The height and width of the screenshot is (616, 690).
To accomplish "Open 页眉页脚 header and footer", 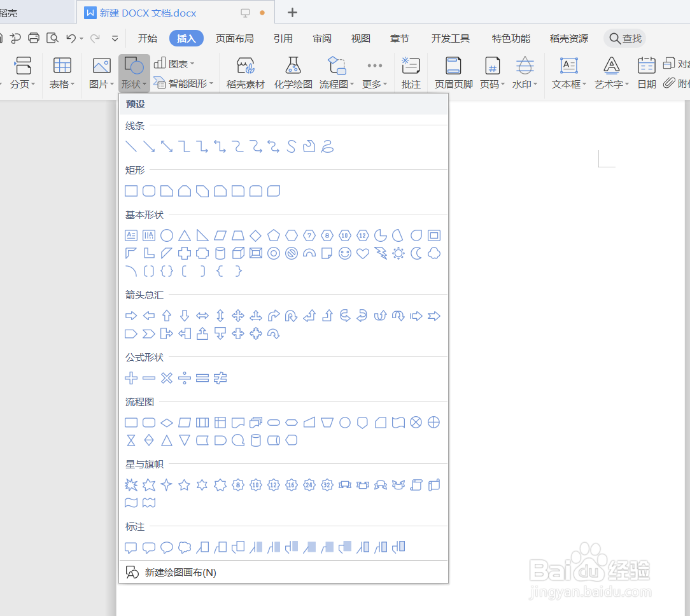I will [453, 73].
